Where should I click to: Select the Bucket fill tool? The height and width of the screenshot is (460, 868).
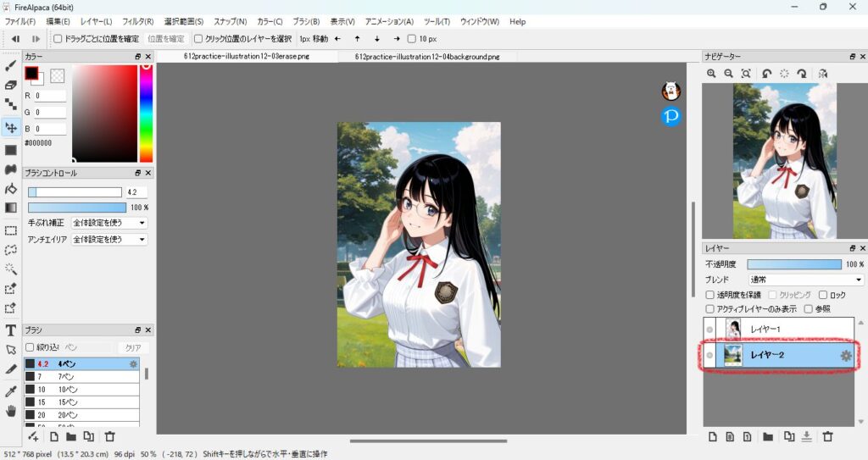pos(11,188)
